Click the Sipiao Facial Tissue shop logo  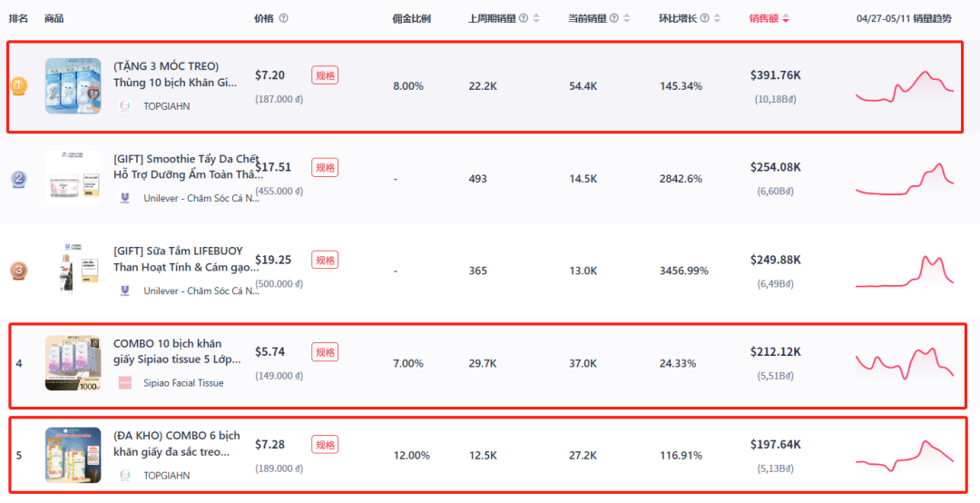tap(125, 383)
